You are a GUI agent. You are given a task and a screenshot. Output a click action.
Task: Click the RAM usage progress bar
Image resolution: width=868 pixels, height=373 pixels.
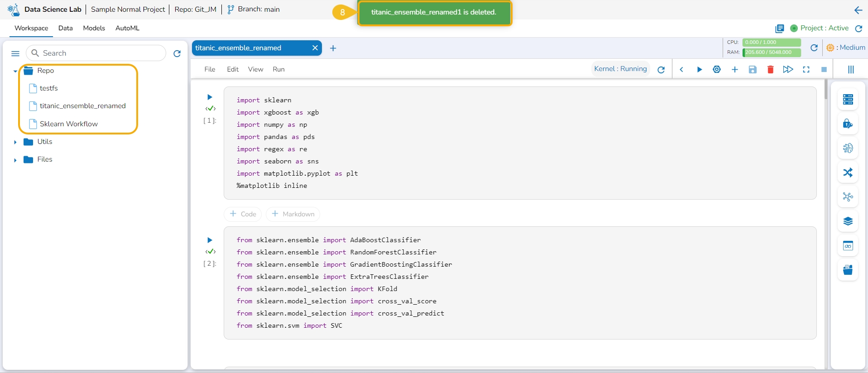pos(771,52)
